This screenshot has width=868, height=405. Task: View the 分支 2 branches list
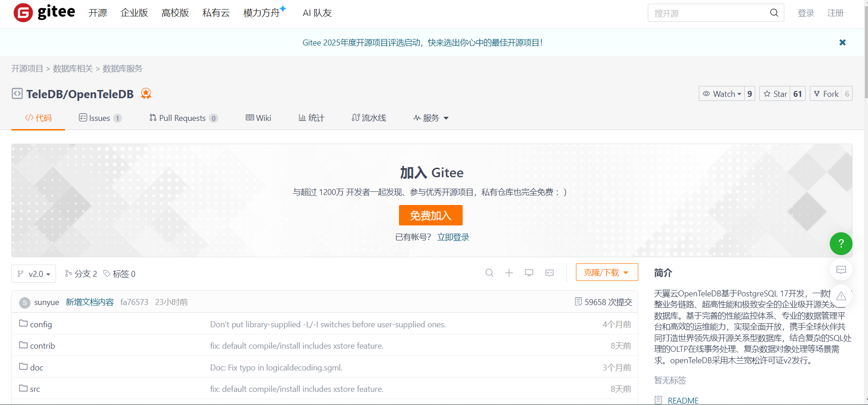(81, 274)
